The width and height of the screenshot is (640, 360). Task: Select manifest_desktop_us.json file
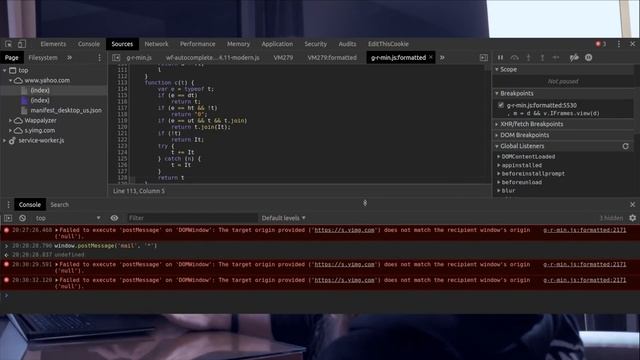pos(66,111)
